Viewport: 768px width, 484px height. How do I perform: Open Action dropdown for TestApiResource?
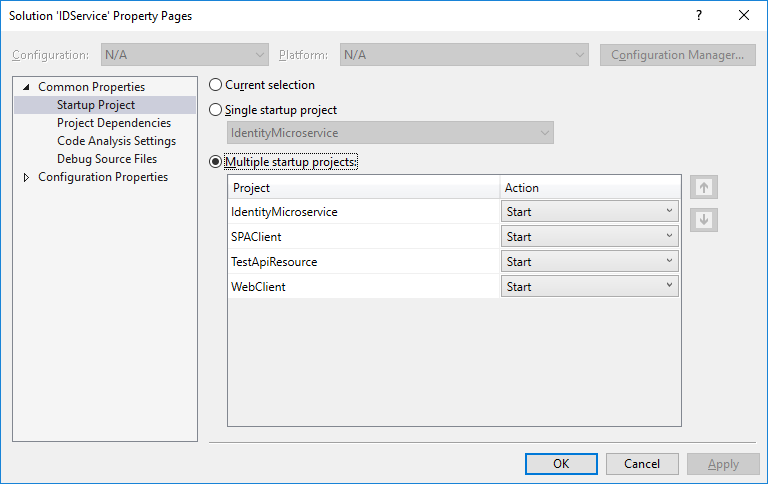pyautogui.click(x=589, y=262)
